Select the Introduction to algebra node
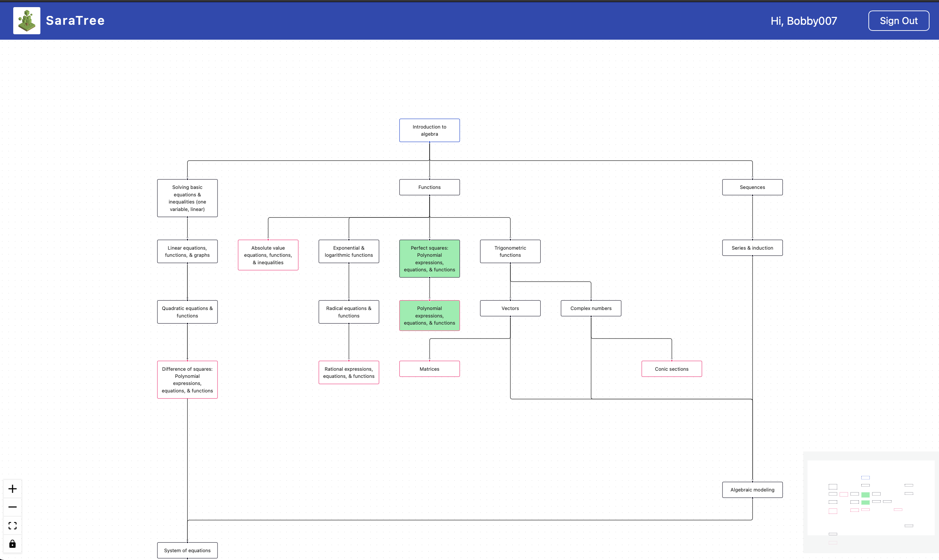 tap(429, 130)
